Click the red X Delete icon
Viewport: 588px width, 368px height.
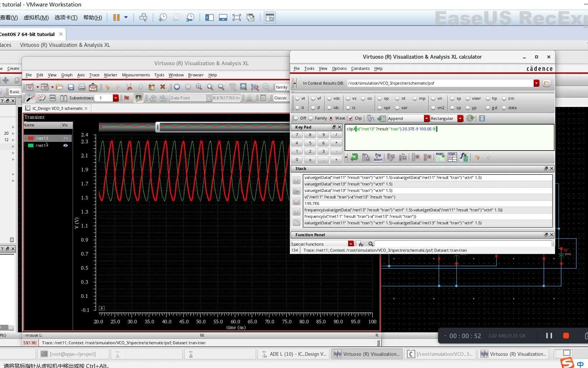tap(163, 87)
